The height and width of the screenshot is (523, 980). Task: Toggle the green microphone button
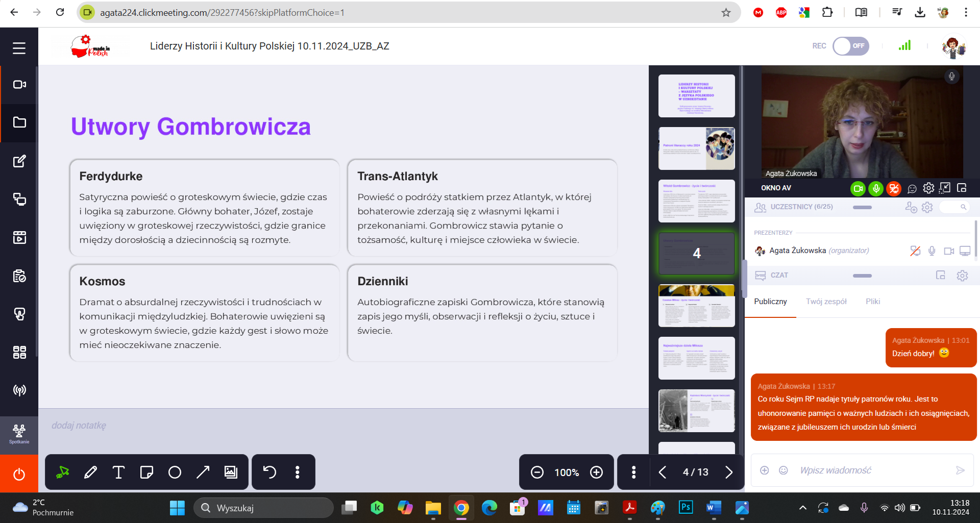point(876,188)
